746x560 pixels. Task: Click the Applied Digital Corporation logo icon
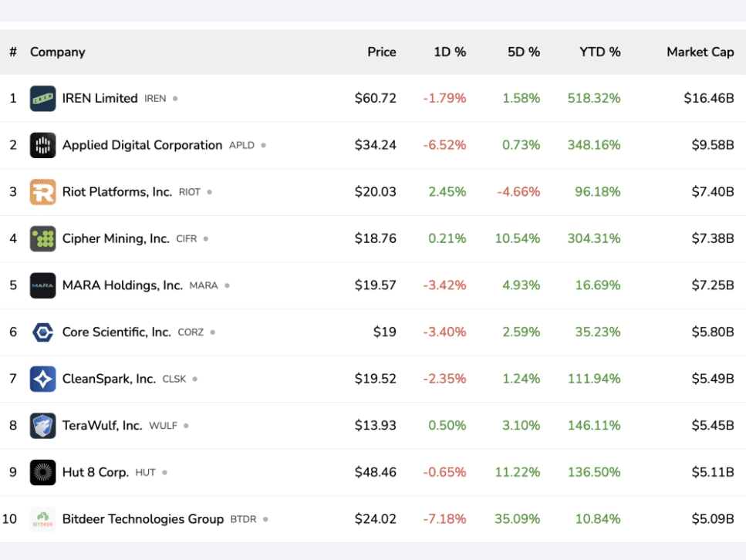pyautogui.click(x=43, y=145)
